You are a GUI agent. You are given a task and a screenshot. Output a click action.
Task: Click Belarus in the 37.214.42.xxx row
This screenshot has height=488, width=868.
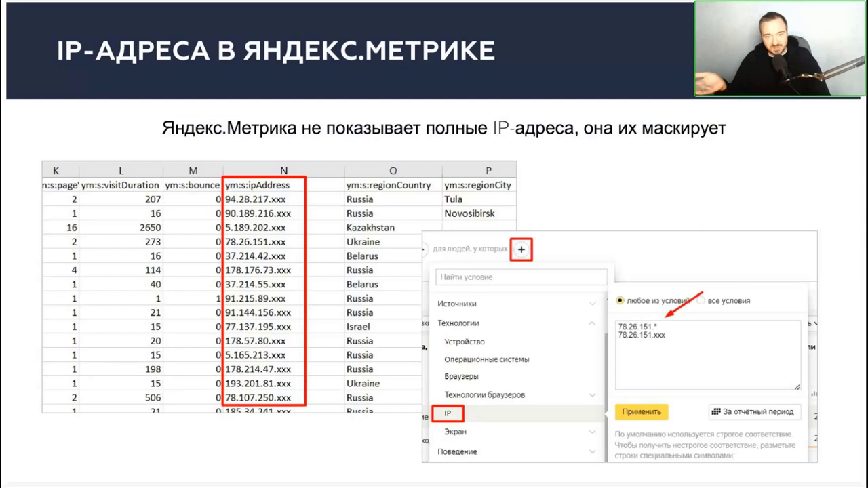point(383,256)
